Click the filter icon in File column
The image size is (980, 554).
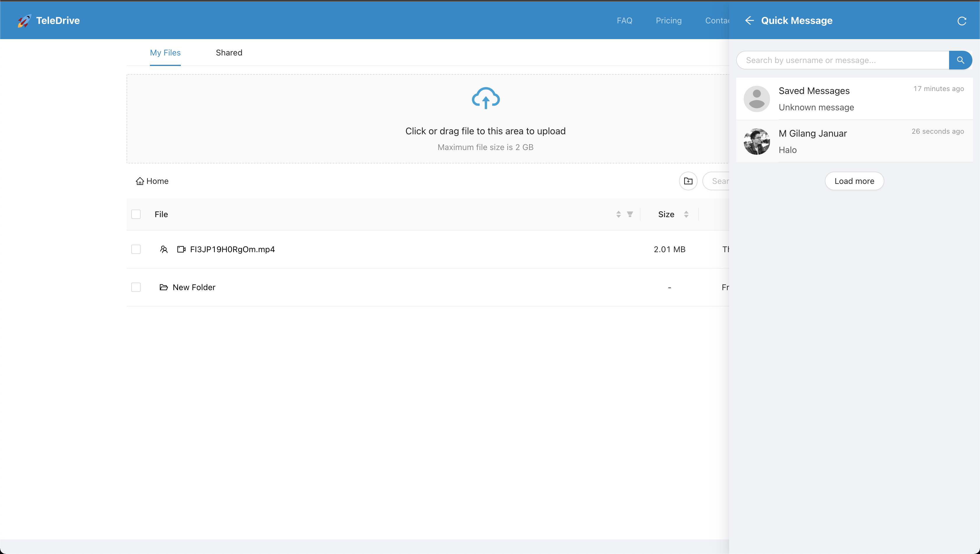click(630, 214)
